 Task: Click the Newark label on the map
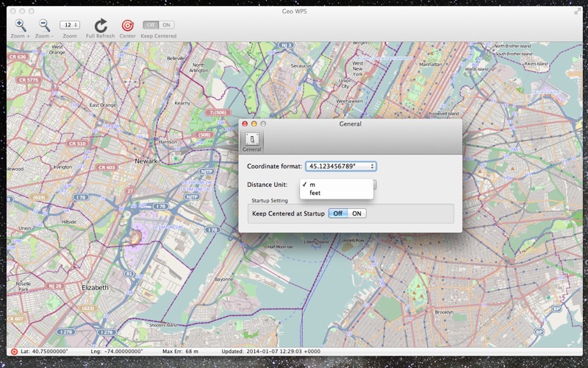(146, 160)
